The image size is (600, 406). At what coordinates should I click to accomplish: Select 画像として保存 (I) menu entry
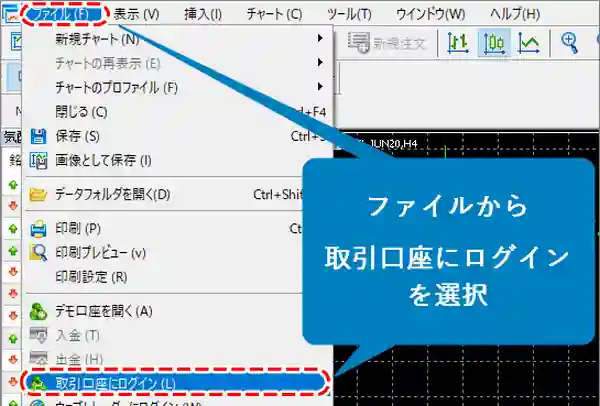tap(178, 160)
